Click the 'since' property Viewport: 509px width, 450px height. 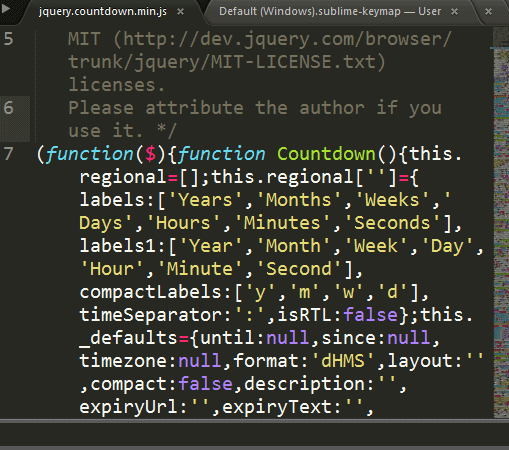pos(348,338)
